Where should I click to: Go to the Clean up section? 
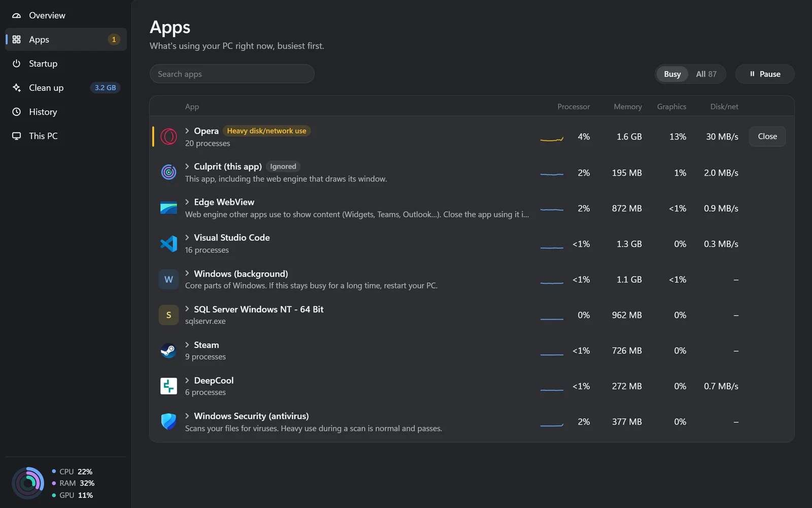click(66, 88)
